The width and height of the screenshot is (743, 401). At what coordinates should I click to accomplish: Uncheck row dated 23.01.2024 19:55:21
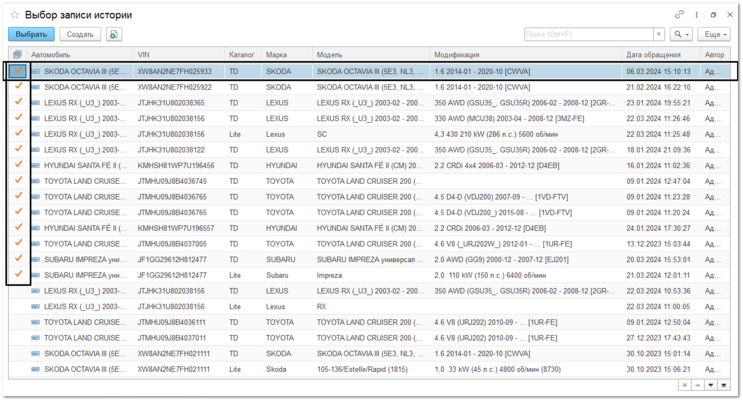18,102
